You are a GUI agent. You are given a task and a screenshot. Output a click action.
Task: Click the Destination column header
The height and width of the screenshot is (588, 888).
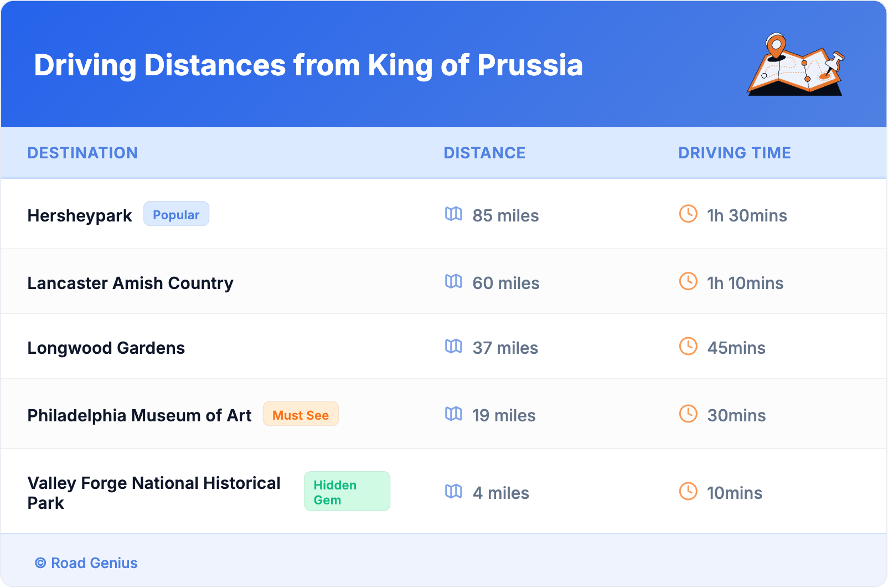[x=82, y=153]
